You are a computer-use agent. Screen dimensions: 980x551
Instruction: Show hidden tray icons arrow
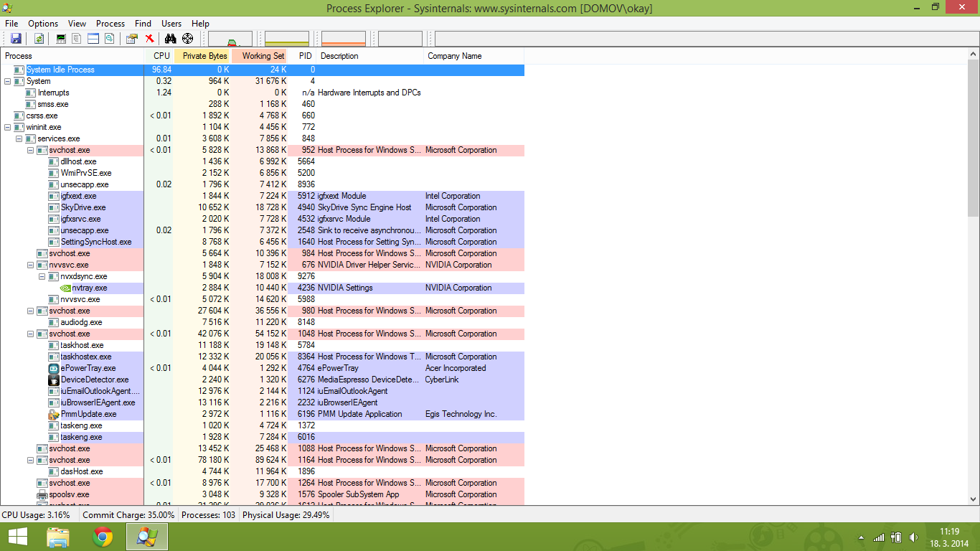[x=861, y=537]
